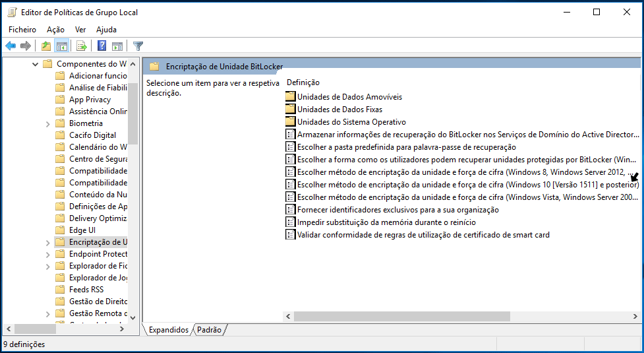Click tree pane horizontal scroll right arrow
644x353 pixels.
[x=121, y=329]
